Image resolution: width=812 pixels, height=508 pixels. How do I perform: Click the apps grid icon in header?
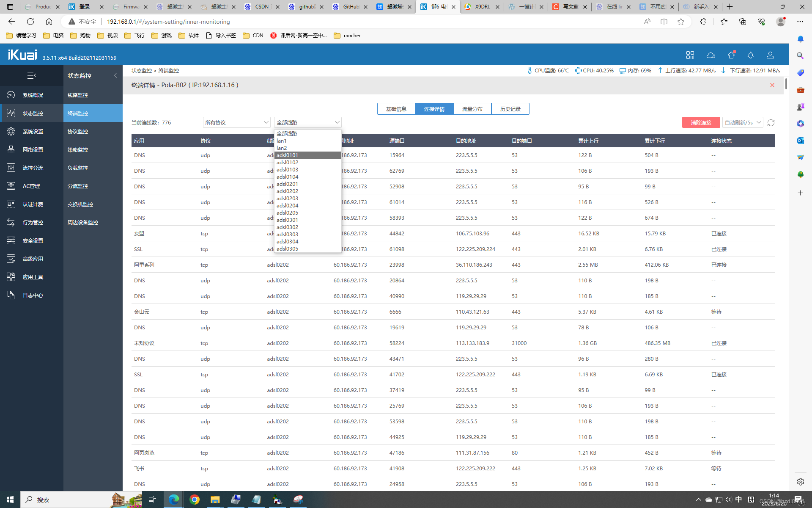[x=690, y=55]
